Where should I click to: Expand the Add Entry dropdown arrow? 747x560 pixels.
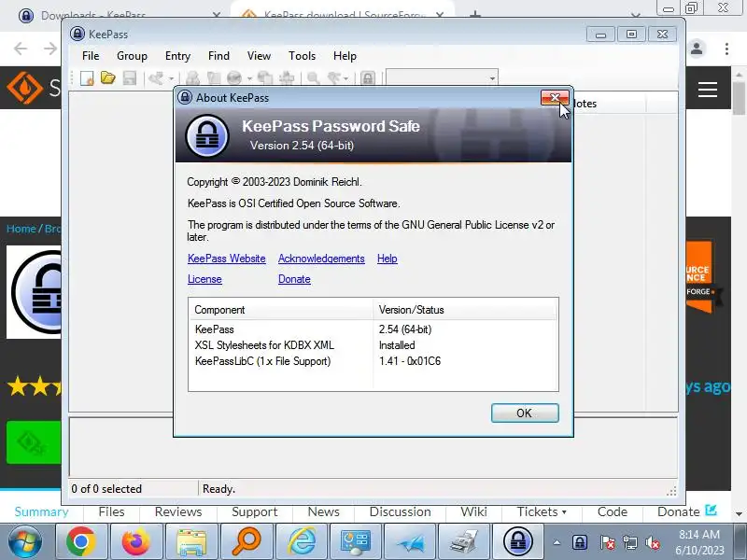[171, 78]
